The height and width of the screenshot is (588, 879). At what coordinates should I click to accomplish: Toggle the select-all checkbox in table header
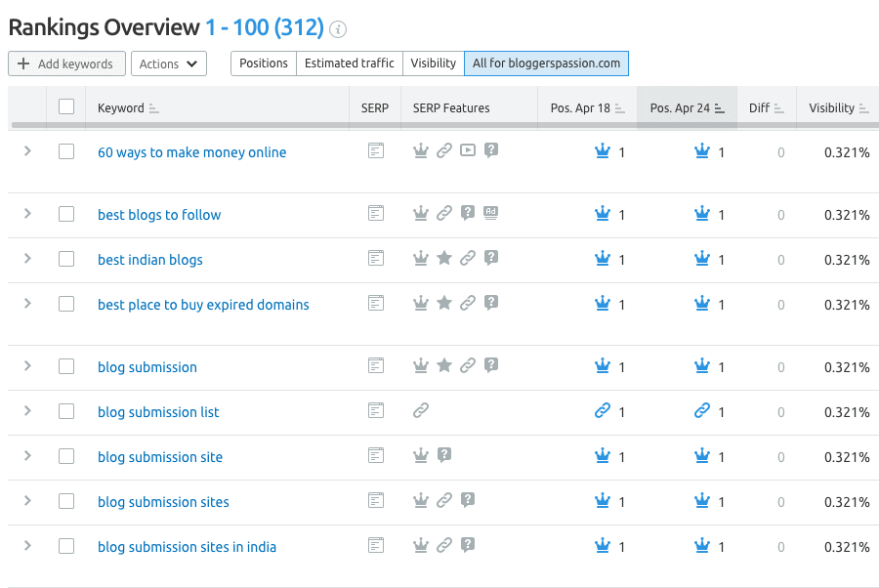(x=66, y=107)
